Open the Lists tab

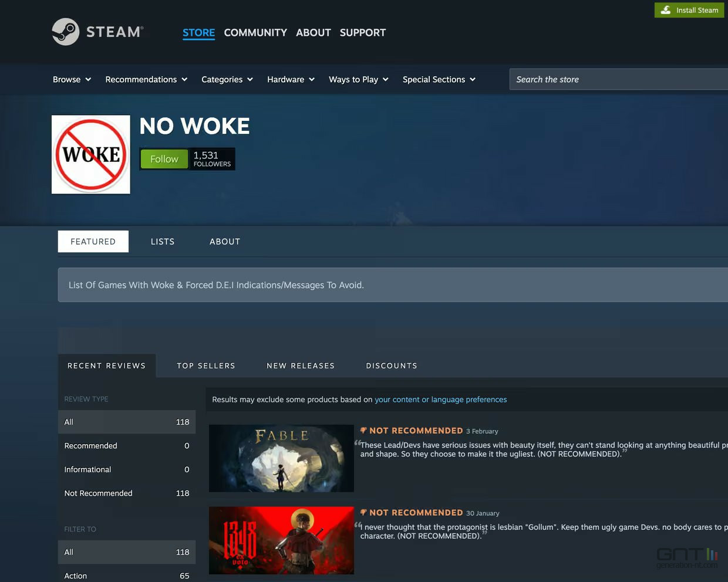tap(163, 242)
